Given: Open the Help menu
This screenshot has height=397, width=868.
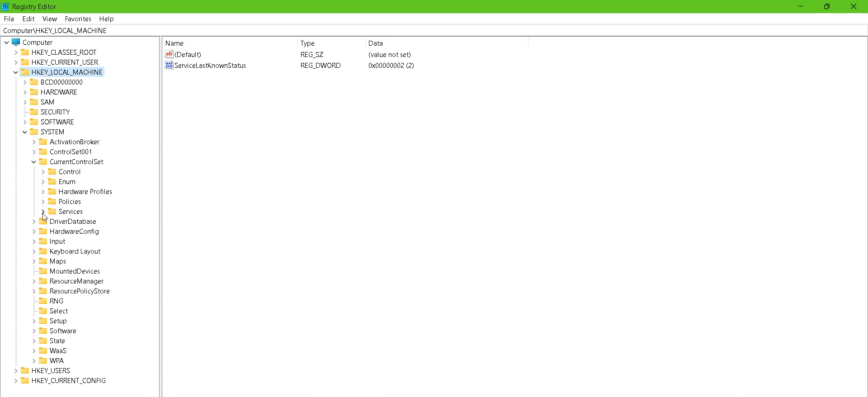Looking at the screenshot, I should pyautogui.click(x=107, y=19).
